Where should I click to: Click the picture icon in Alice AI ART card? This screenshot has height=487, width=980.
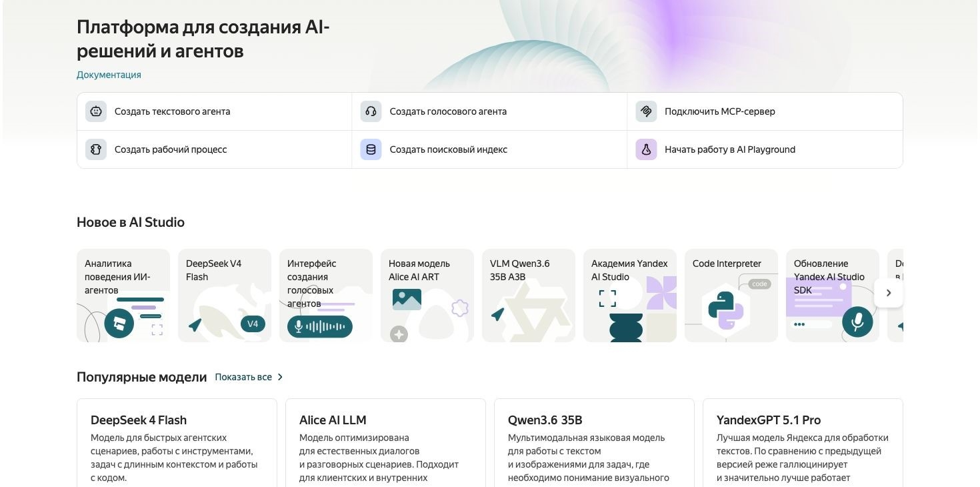tap(407, 299)
